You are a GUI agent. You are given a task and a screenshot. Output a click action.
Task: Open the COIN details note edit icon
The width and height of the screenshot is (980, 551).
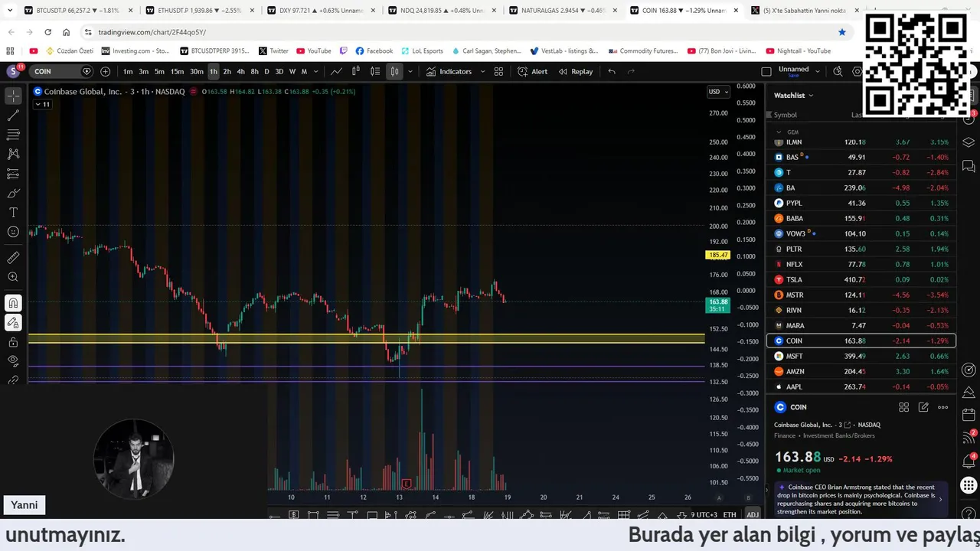pyautogui.click(x=923, y=407)
